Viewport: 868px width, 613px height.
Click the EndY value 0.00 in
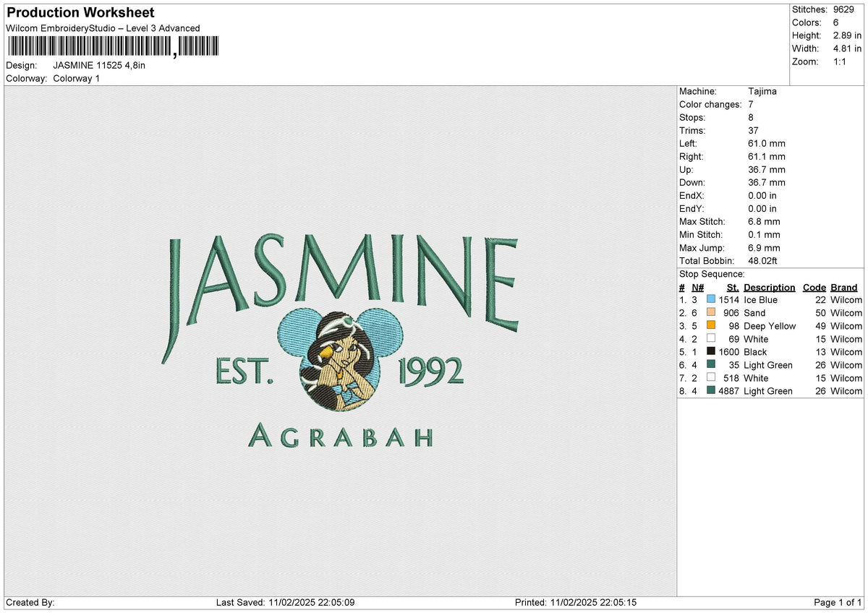coord(762,209)
